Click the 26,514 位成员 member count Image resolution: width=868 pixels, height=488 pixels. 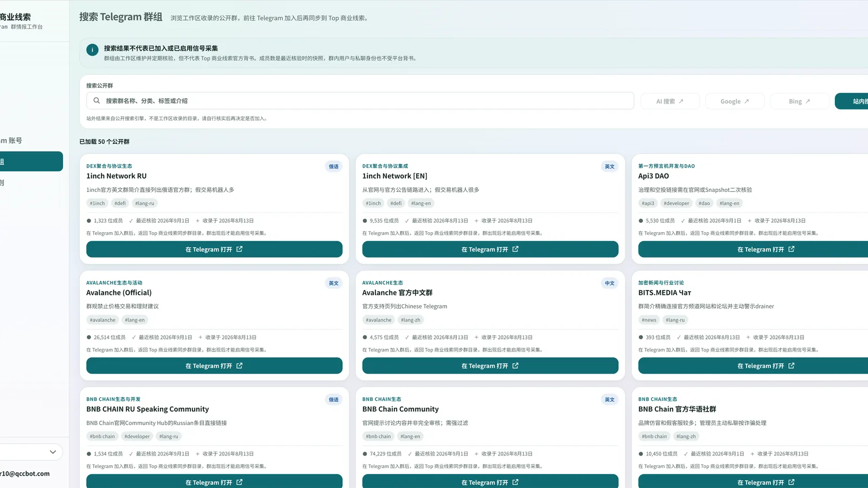pyautogui.click(x=110, y=337)
